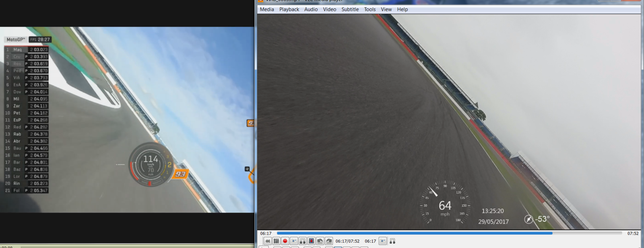Click the FP1 28:27 session timer

tap(40, 39)
